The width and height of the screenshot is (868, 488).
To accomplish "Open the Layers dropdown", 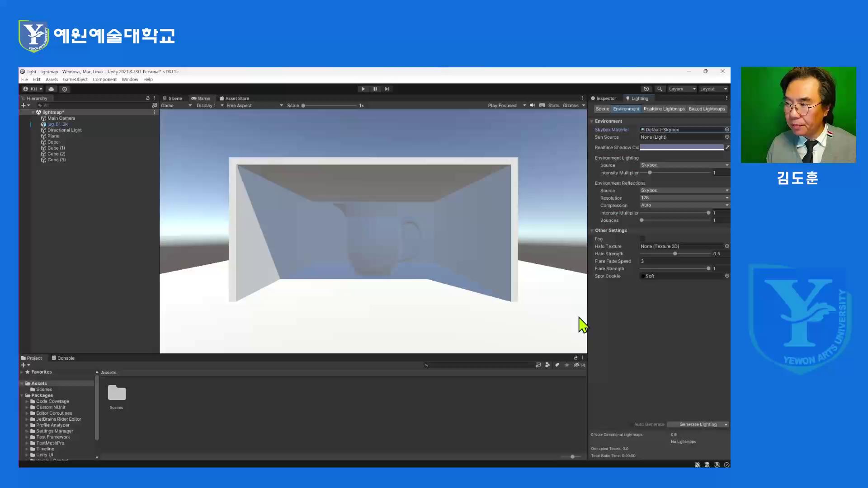I will click(682, 89).
